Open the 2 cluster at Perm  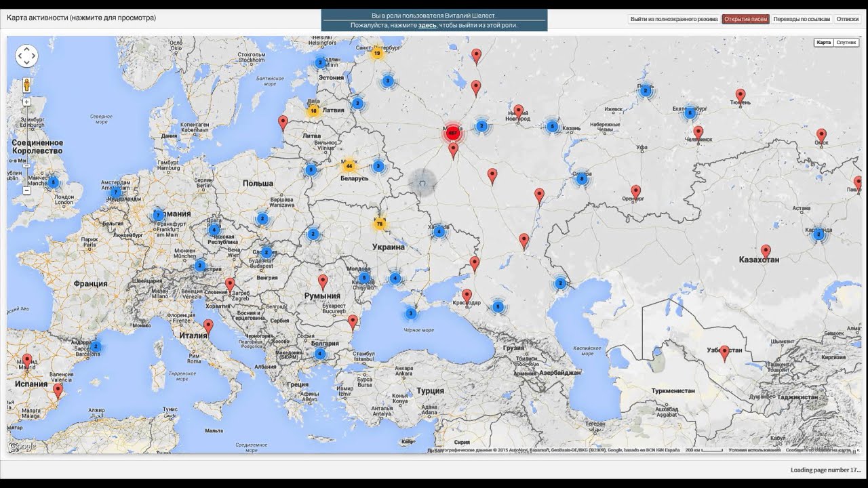pos(646,89)
